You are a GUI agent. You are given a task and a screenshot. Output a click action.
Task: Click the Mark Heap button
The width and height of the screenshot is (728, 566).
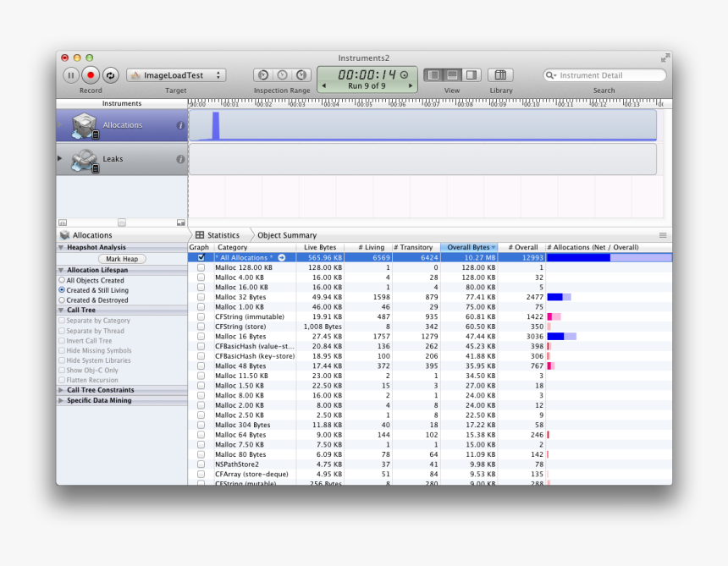pos(121,258)
